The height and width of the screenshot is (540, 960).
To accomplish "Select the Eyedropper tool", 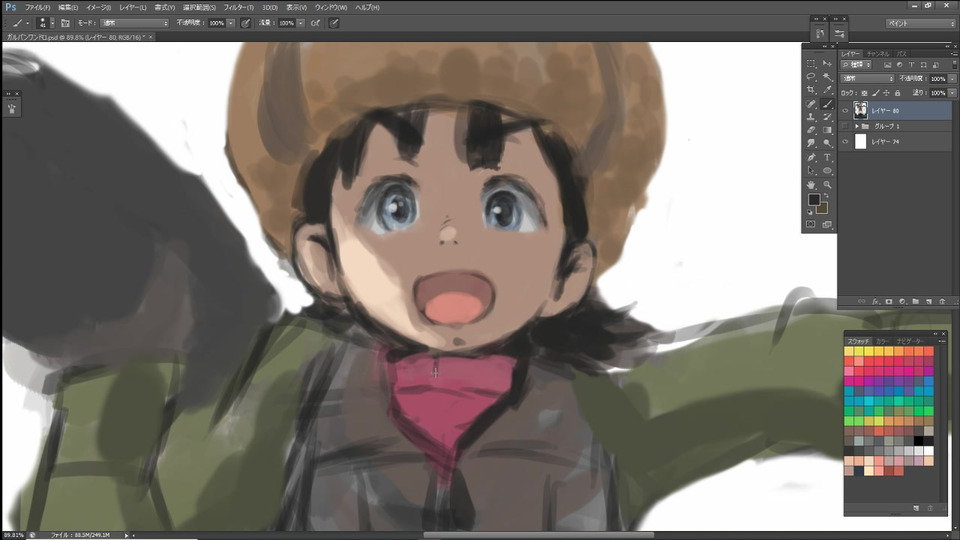I will (827, 90).
